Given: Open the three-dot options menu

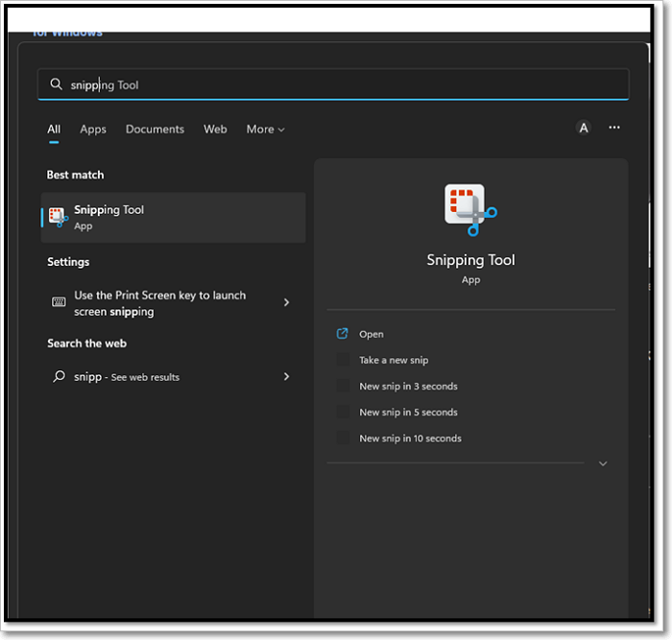Looking at the screenshot, I should coord(614,128).
